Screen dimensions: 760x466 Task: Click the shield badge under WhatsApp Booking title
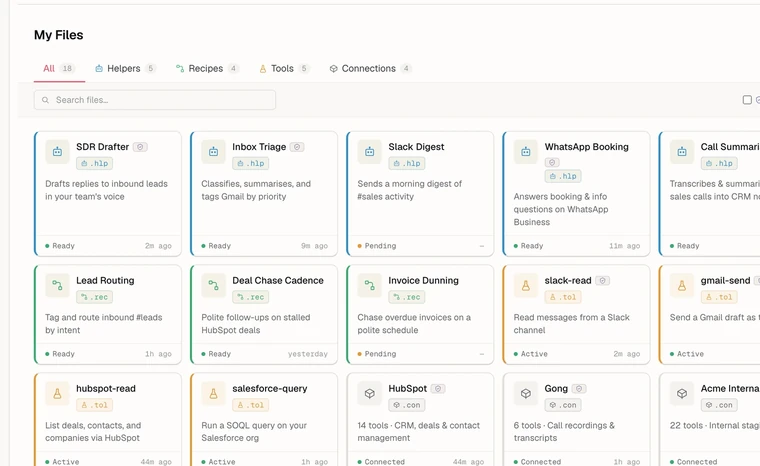(552, 162)
